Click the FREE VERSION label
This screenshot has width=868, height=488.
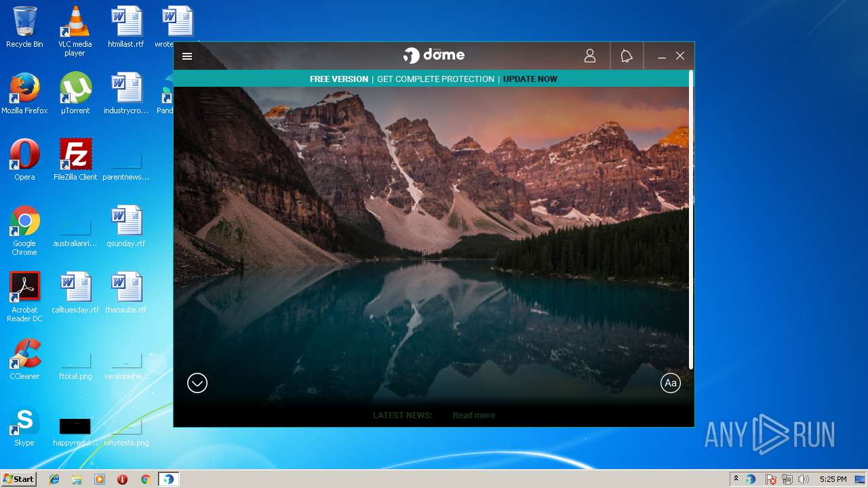339,79
